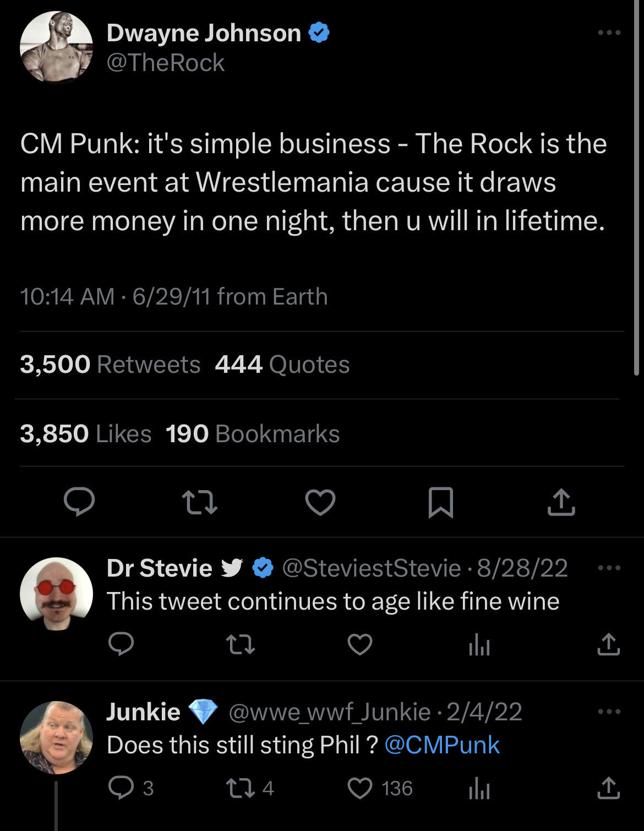
Task: Retweet Dr Stevie's reply
Action: click(x=241, y=644)
